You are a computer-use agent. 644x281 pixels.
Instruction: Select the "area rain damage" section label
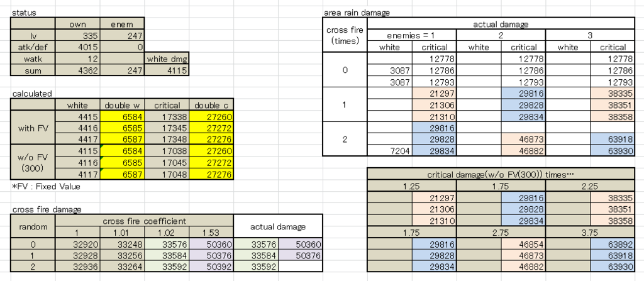357,13
